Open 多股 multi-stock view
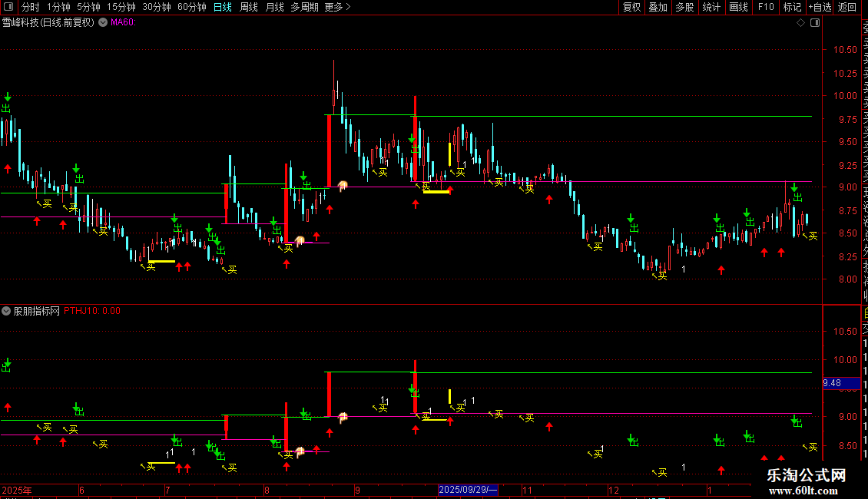868x499 pixels. (684, 7)
